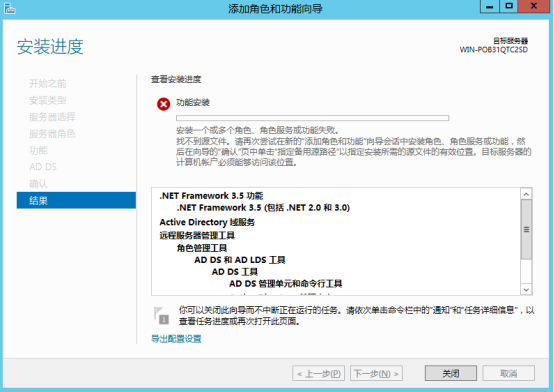The width and height of the screenshot is (554, 392).
Task: Click the 'AD DS 工具' row
Action: point(235,271)
